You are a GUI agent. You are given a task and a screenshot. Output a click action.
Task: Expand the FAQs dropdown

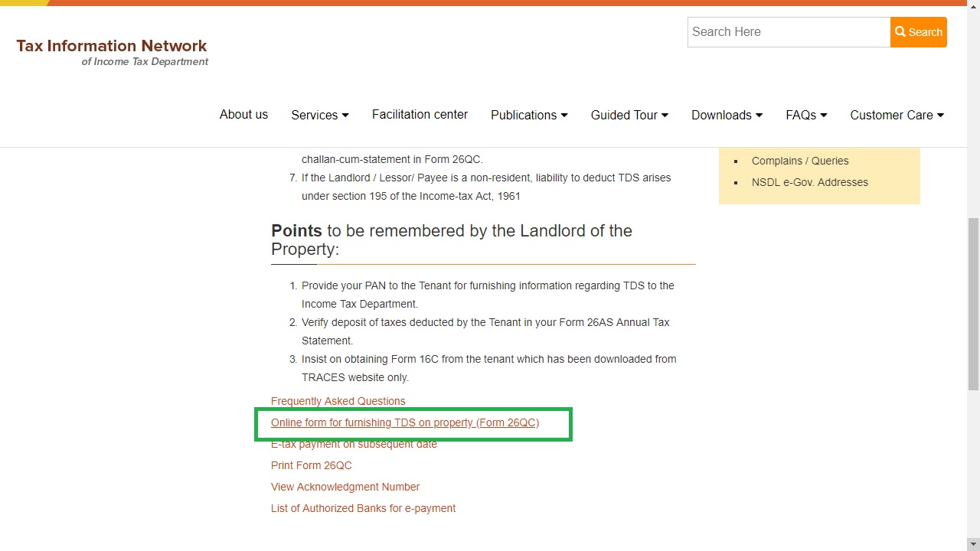click(805, 115)
